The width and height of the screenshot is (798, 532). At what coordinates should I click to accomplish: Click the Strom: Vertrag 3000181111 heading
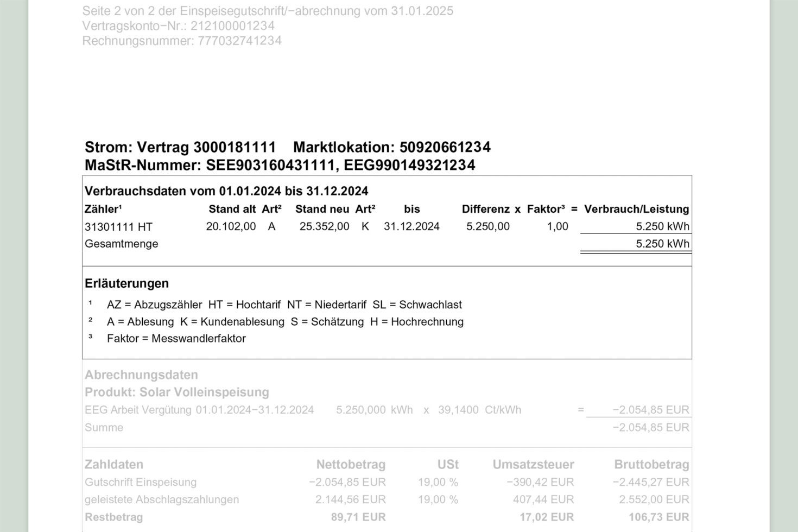(180, 147)
